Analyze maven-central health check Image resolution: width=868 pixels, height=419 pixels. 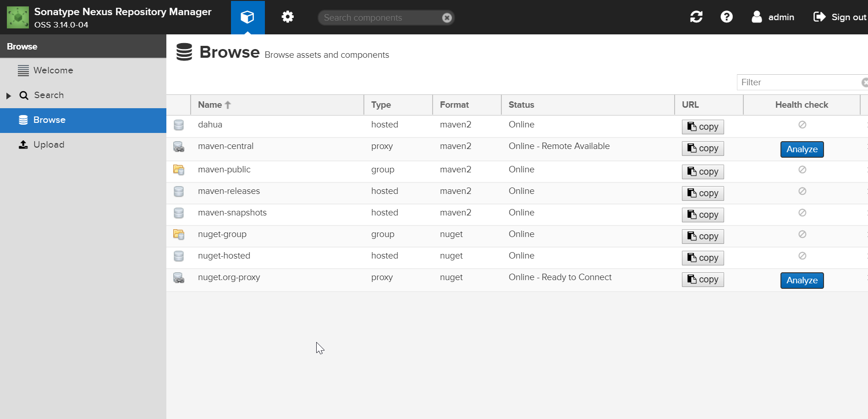point(802,149)
